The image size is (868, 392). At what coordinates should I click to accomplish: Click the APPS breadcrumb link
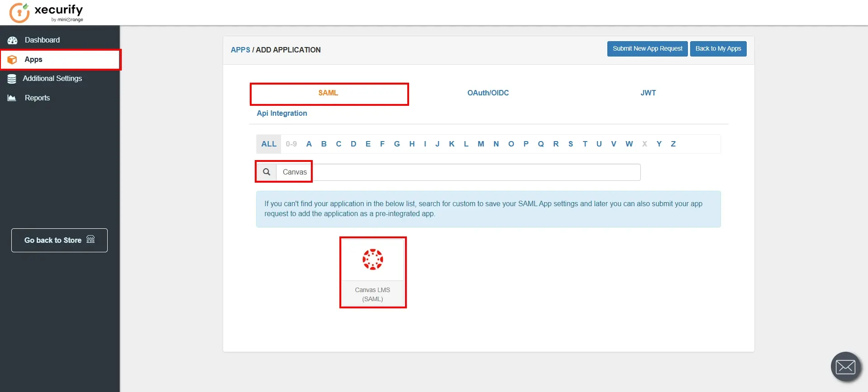240,50
